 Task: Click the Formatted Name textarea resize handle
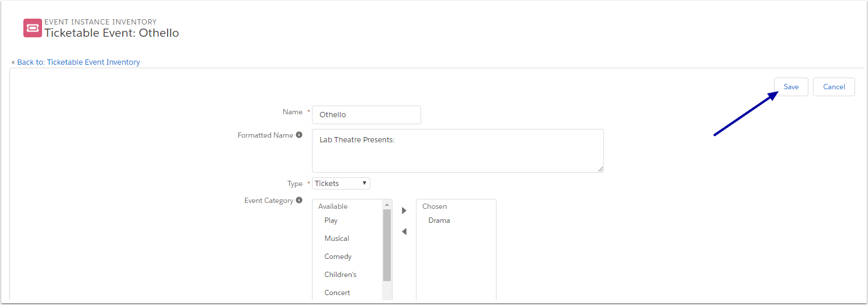coord(600,169)
